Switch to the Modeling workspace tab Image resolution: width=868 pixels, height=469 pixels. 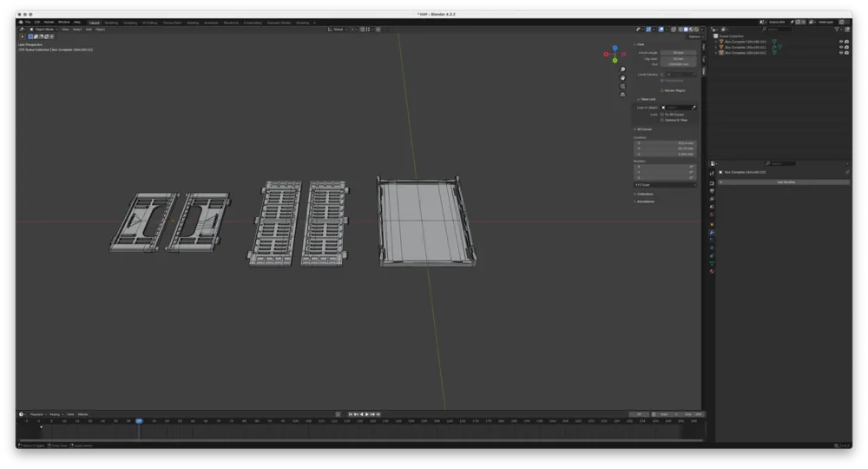click(x=111, y=23)
